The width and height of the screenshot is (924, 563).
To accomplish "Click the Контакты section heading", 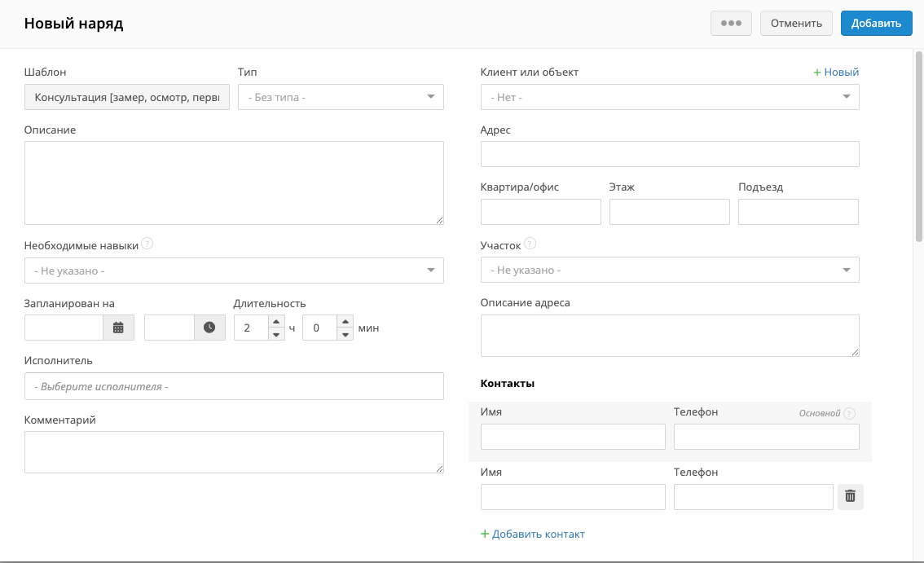I will tap(508, 383).
